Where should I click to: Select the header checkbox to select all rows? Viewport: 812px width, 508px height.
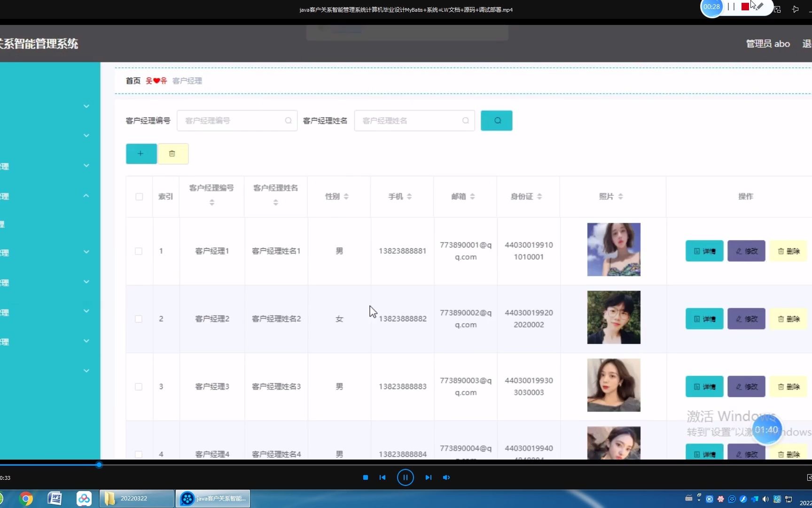tap(139, 197)
